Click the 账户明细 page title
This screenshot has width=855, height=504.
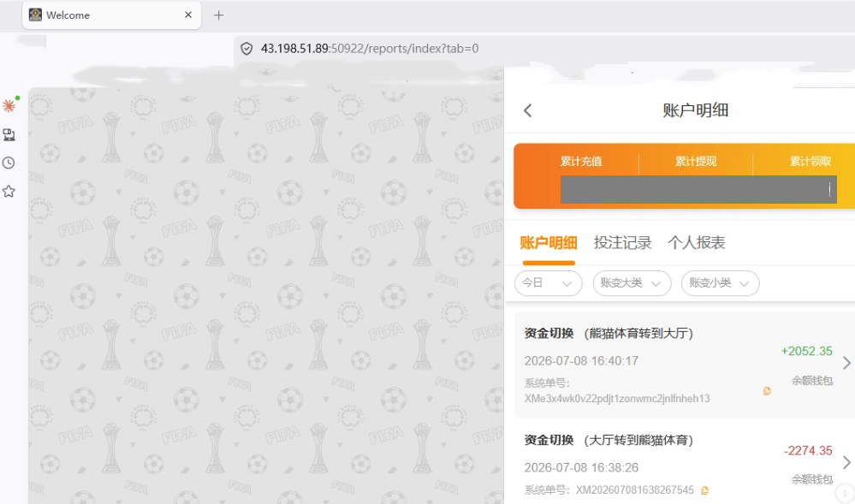click(695, 110)
